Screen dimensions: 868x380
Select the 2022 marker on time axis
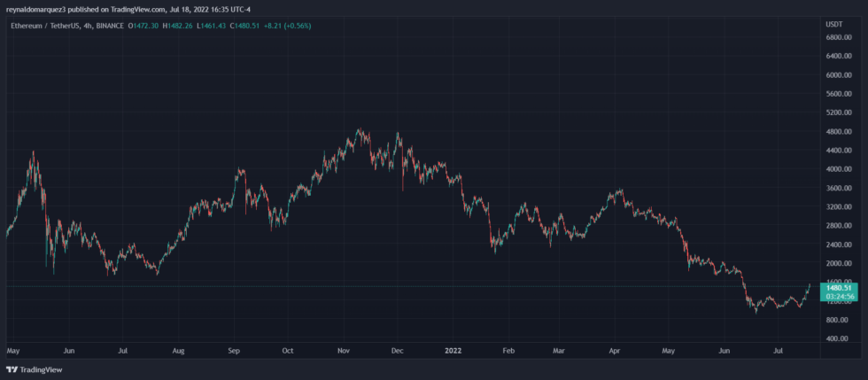click(453, 350)
